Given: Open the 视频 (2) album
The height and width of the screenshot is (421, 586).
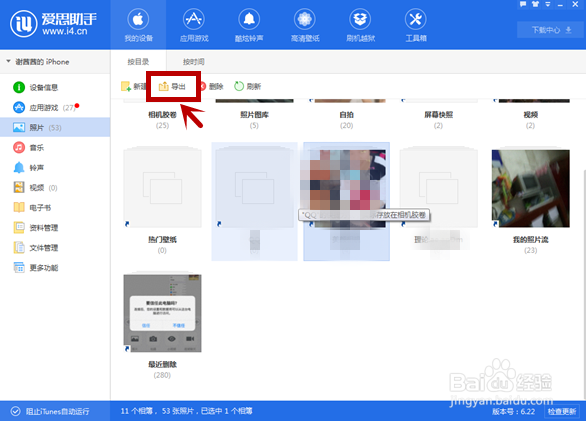Looking at the screenshot, I should point(531,115).
